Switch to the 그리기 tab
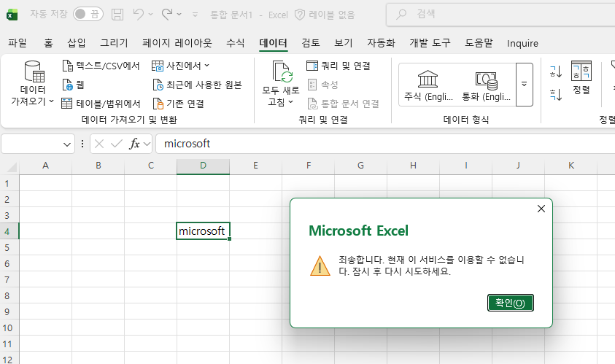Image resolution: width=615 pixels, height=364 pixels. pyautogui.click(x=114, y=43)
